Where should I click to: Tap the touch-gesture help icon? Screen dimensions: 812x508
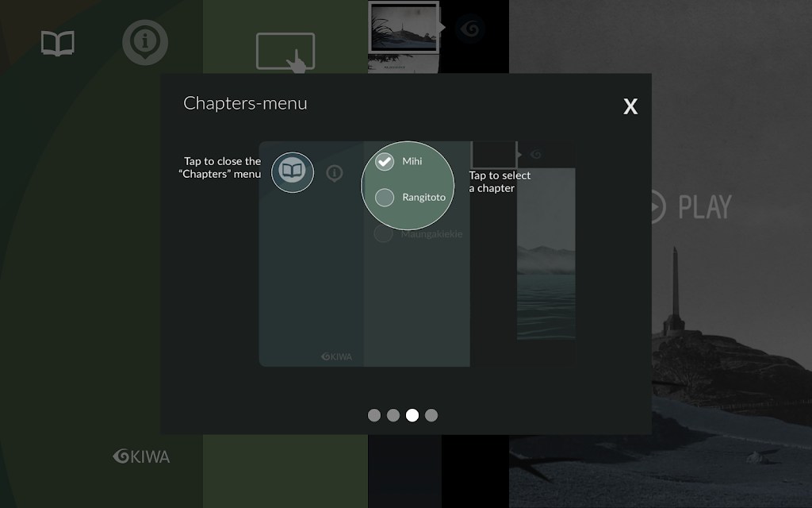click(x=285, y=52)
